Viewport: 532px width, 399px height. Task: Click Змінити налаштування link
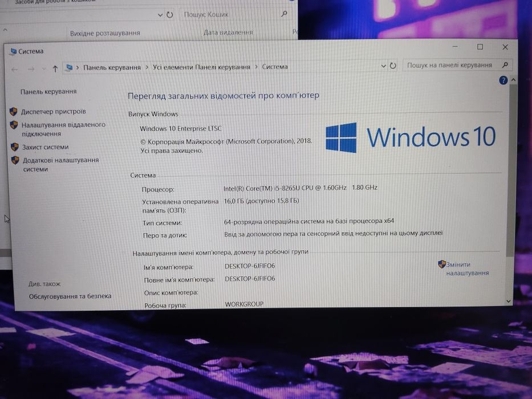click(x=467, y=268)
